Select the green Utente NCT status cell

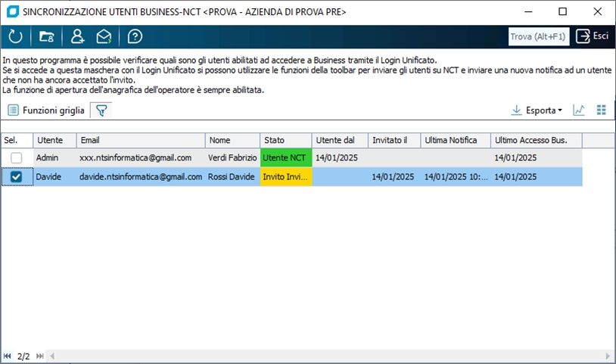click(286, 158)
